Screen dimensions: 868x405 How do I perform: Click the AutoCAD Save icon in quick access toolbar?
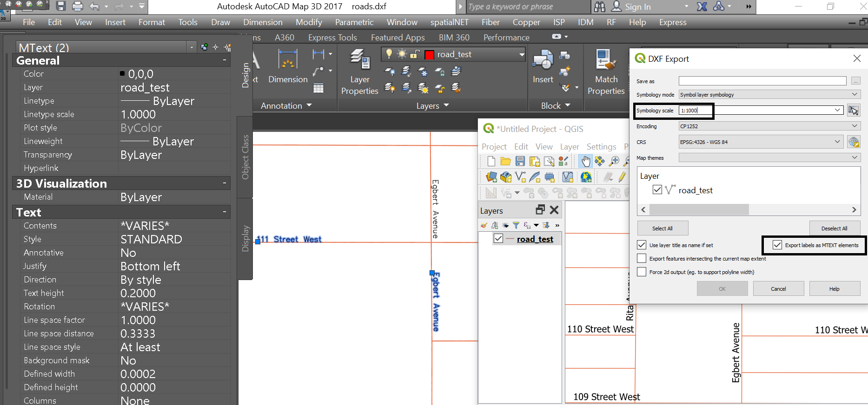point(60,6)
